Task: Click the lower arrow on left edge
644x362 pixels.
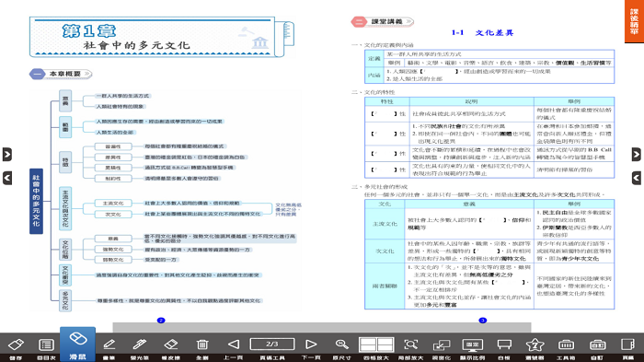Action: (7, 178)
